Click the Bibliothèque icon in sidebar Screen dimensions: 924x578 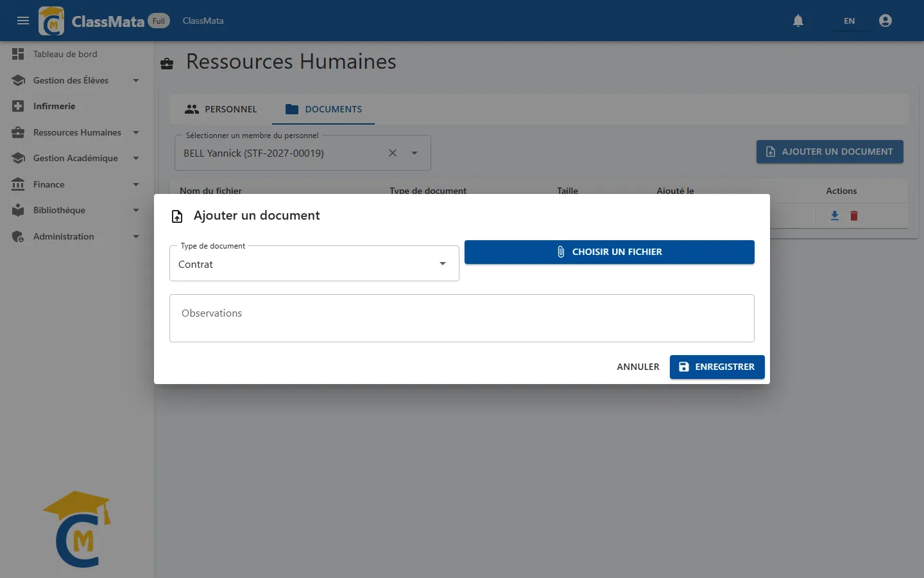click(x=18, y=210)
